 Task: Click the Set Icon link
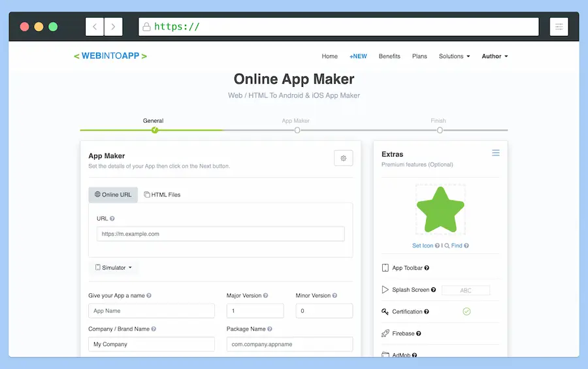point(423,246)
